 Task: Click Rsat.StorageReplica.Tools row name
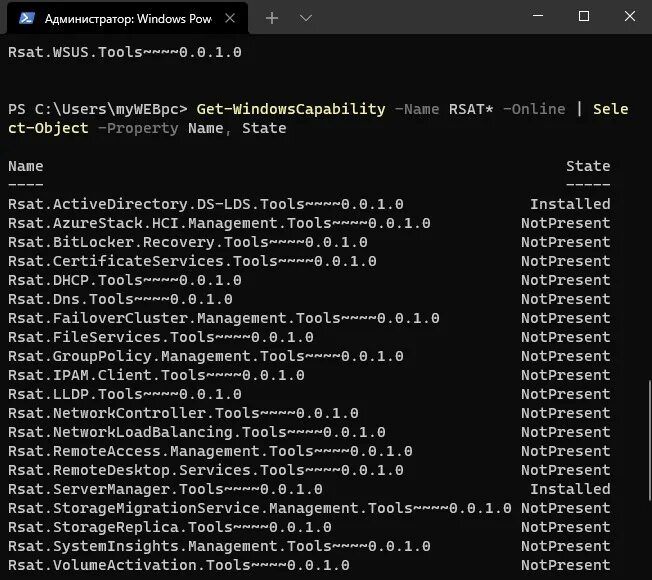170,527
